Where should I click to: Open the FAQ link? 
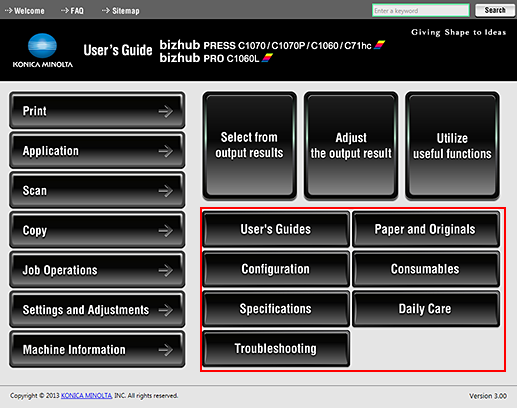(x=72, y=11)
